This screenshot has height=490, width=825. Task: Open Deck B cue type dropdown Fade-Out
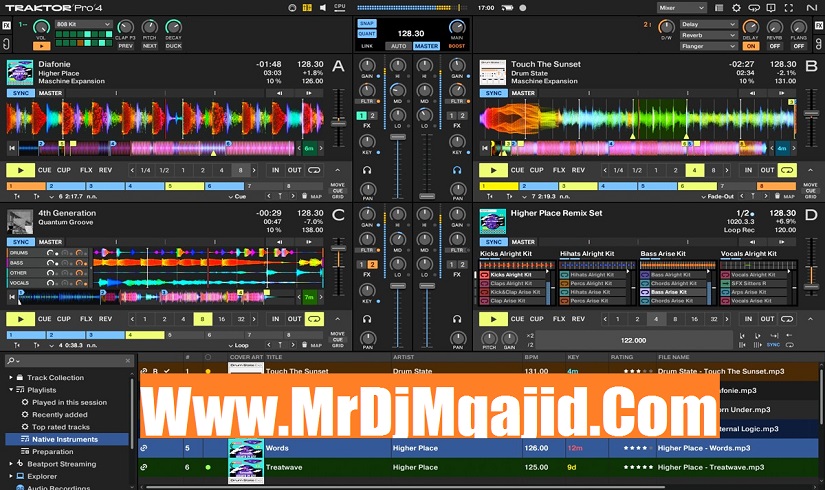pos(717,196)
